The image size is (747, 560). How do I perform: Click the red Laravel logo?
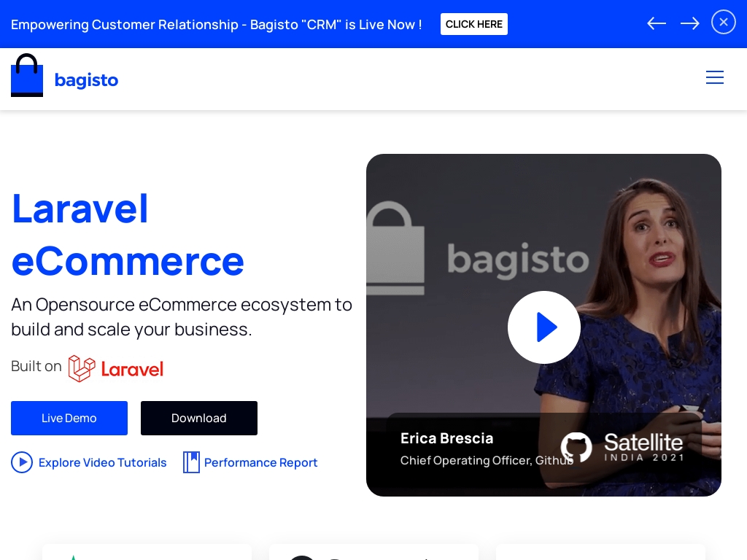point(116,368)
